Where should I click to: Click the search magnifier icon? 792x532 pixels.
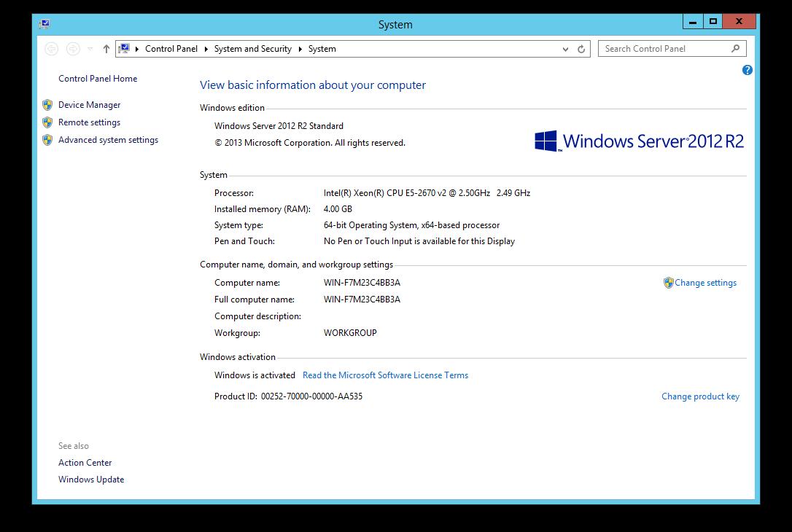coord(735,49)
